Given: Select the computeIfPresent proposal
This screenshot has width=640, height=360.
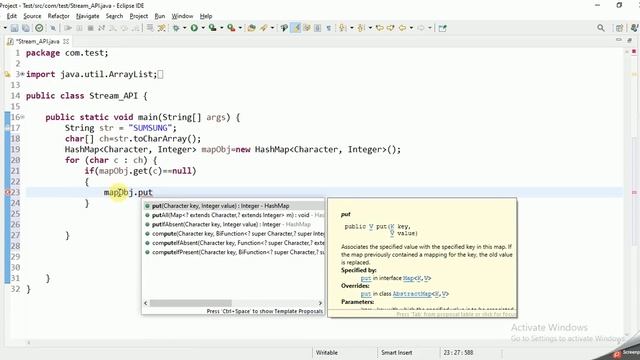Looking at the screenshot, I should tap(234, 252).
